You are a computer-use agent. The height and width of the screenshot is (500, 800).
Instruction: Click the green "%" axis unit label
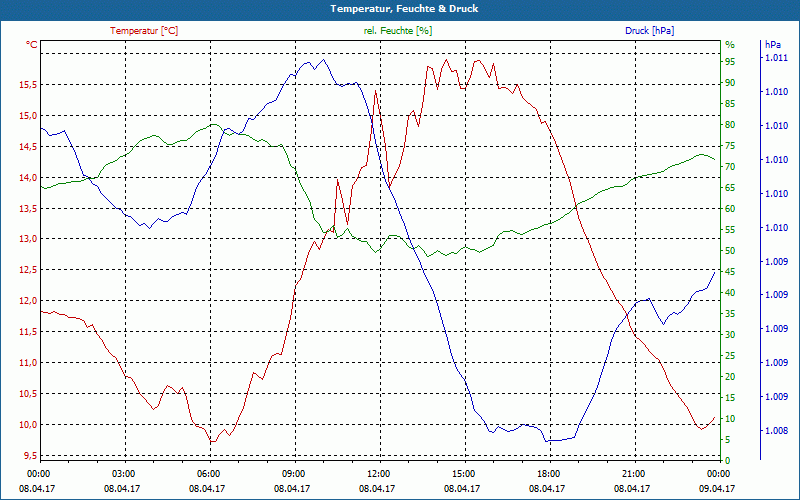tap(730, 45)
